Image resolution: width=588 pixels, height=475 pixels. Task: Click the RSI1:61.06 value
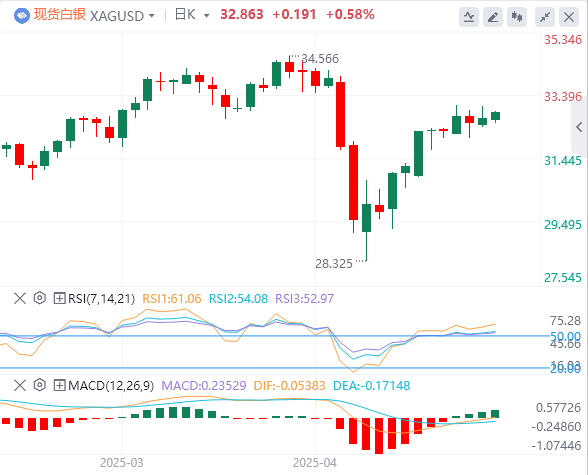pyautogui.click(x=172, y=299)
